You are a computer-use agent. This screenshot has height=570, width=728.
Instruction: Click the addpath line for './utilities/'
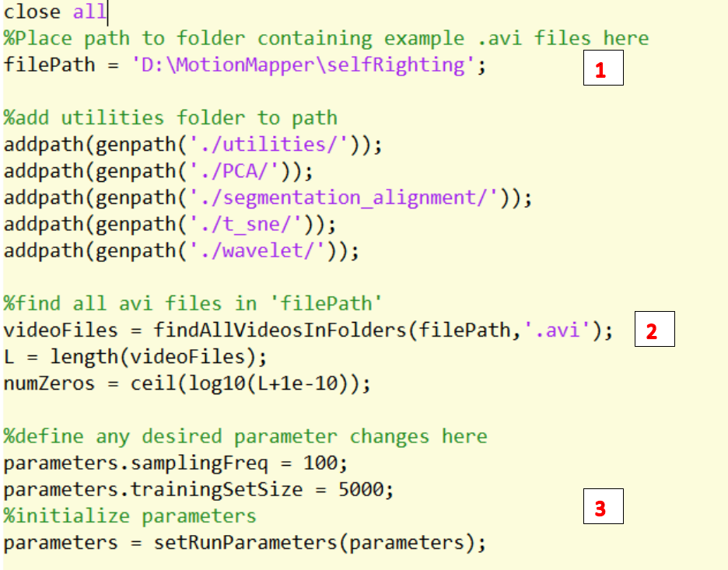(193, 145)
